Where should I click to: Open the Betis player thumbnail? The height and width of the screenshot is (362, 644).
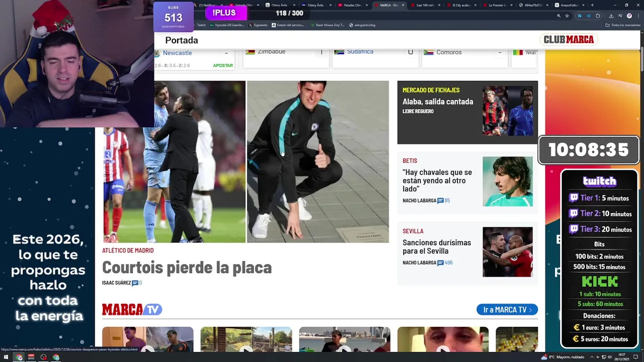pos(508,182)
